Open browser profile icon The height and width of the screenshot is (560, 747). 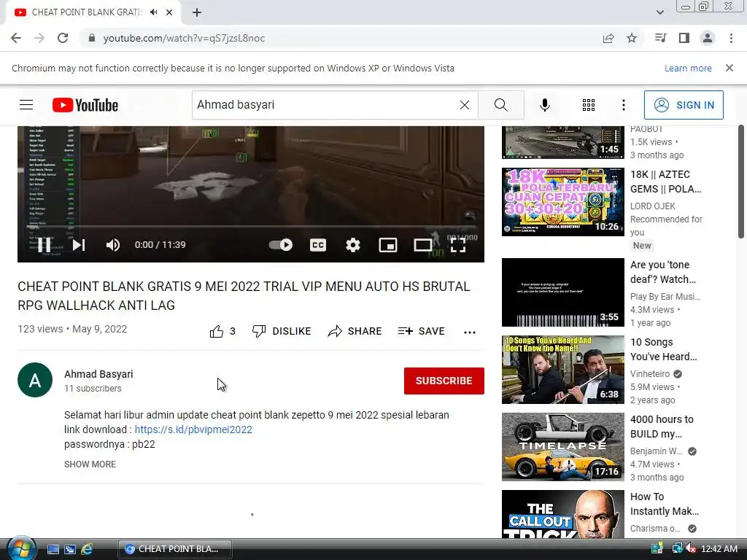(x=708, y=38)
